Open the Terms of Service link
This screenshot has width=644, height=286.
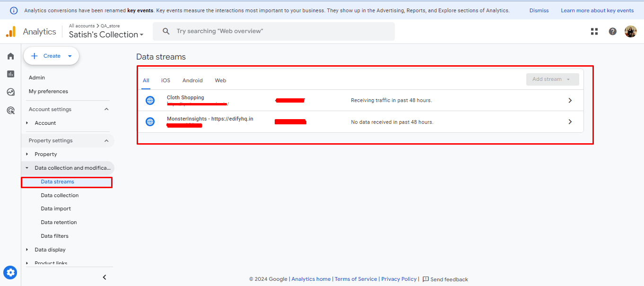[x=356, y=279]
